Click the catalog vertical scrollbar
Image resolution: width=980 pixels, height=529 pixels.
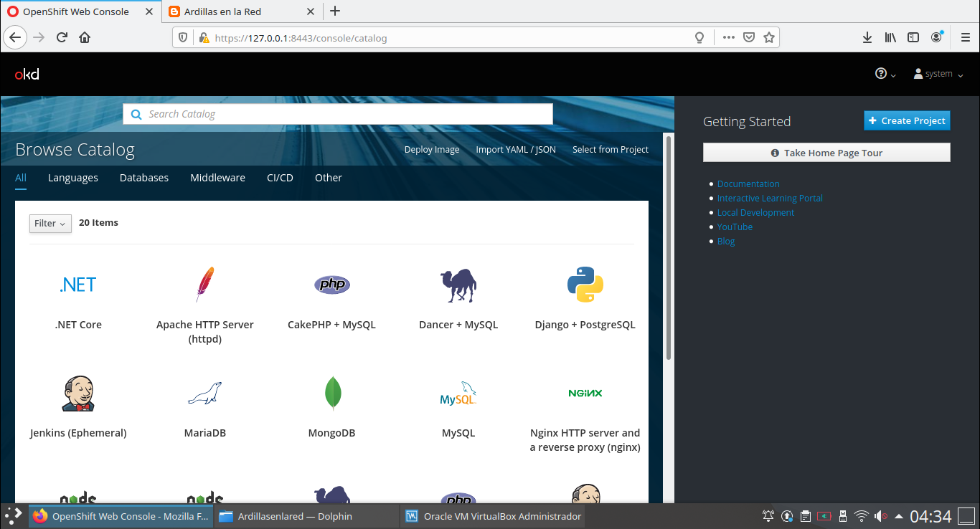click(669, 247)
